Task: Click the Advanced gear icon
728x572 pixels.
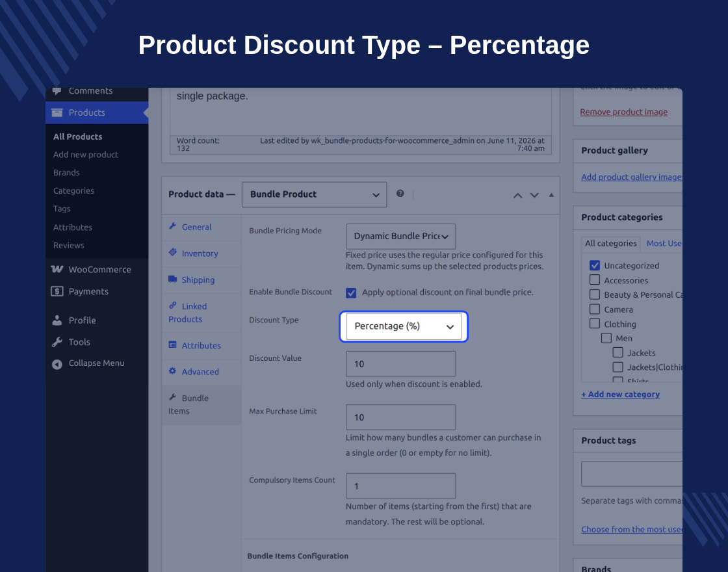Action: point(173,371)
